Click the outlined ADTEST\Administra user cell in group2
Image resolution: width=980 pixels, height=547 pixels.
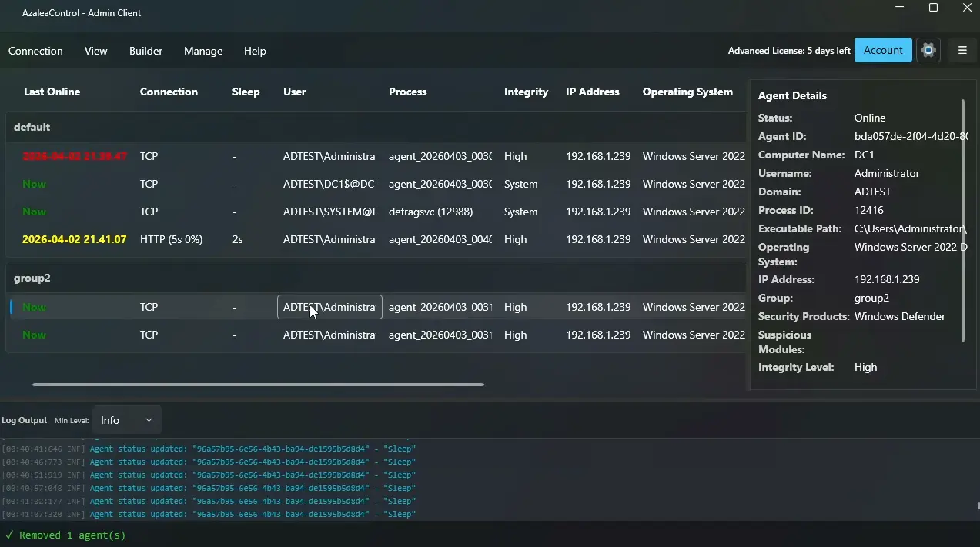(x=329, y=307)
